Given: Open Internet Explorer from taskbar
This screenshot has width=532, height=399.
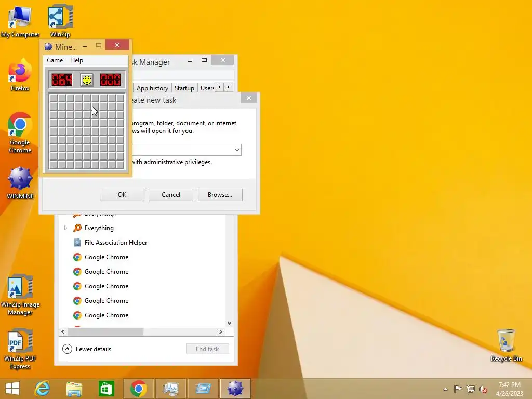Looking at the screenshot, I should [42, 389].
